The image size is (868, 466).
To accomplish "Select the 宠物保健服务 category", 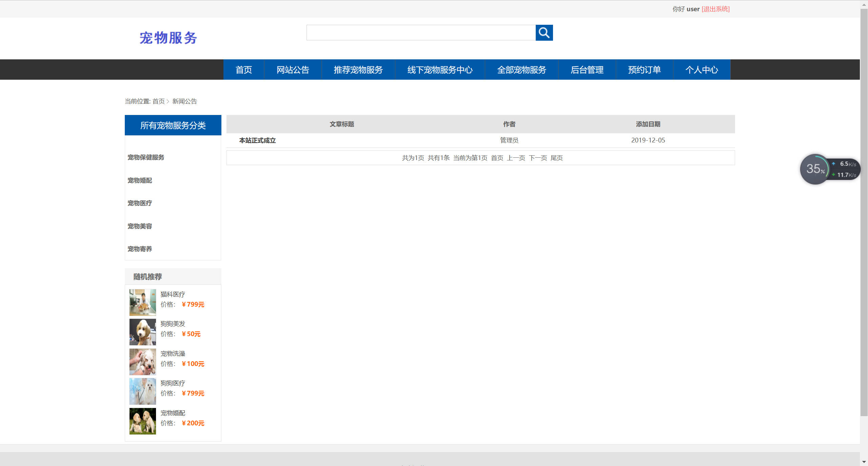I will pos(145,157).
